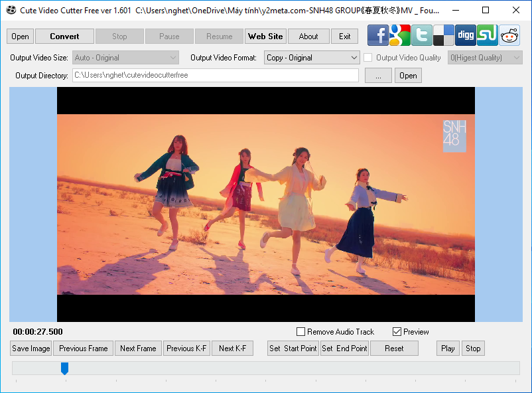Check the Output Video Quality option
The height and width of the screenshot is (393, 532).
(368, 58)
